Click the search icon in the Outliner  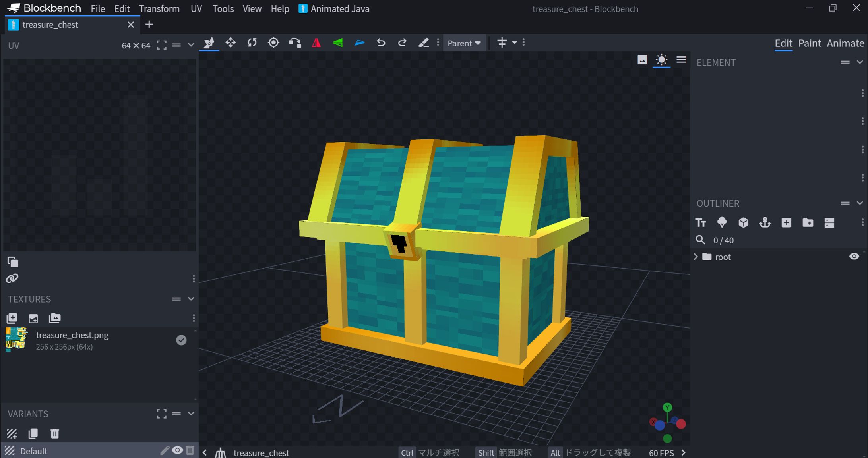(700, 240)
